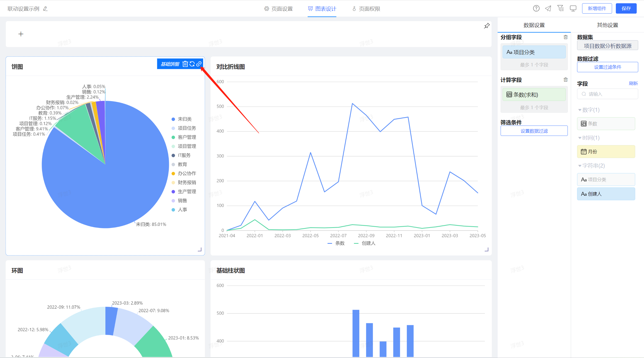Image resolution: width=644 pixels, height=358 pixels.
Task: Select the 创建人 string field
Action: 606,194
